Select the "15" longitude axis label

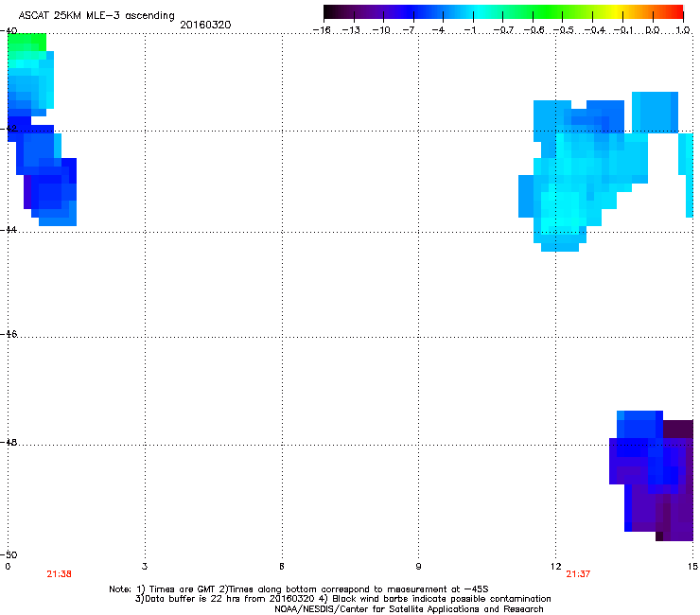pos(692,567)
